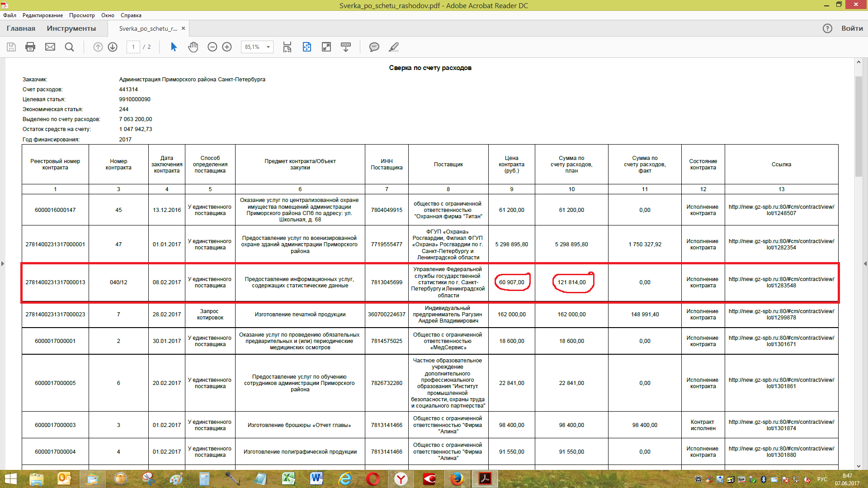This screenshot has height=488, width=868.
Task: Print the document via printer icon
Action: (x=30, y=47)
